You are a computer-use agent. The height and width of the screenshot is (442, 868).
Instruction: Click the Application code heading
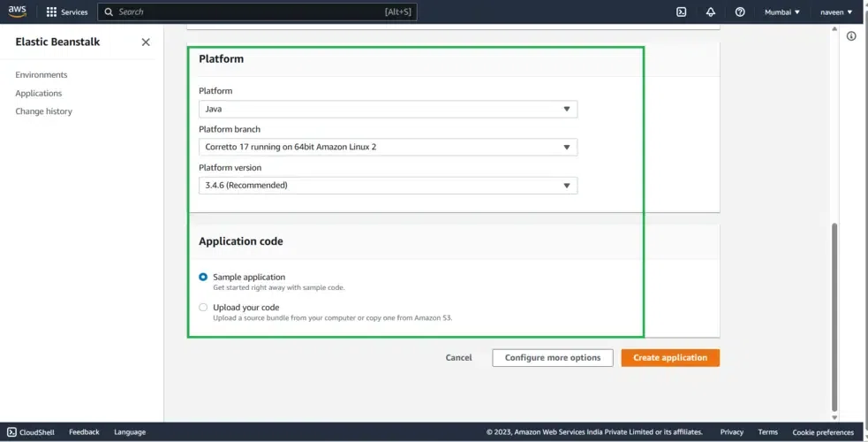(241, 241)
